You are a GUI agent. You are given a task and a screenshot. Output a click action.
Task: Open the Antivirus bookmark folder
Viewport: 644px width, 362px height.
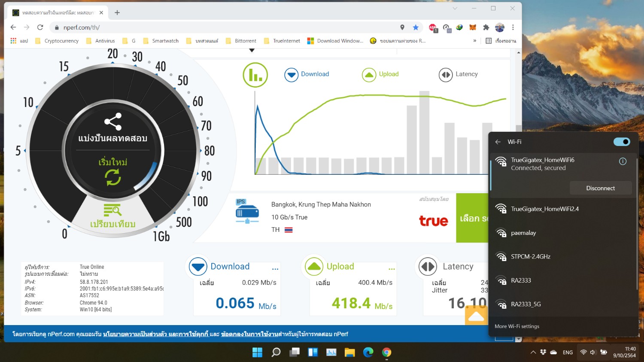click(x=100, y=41)
